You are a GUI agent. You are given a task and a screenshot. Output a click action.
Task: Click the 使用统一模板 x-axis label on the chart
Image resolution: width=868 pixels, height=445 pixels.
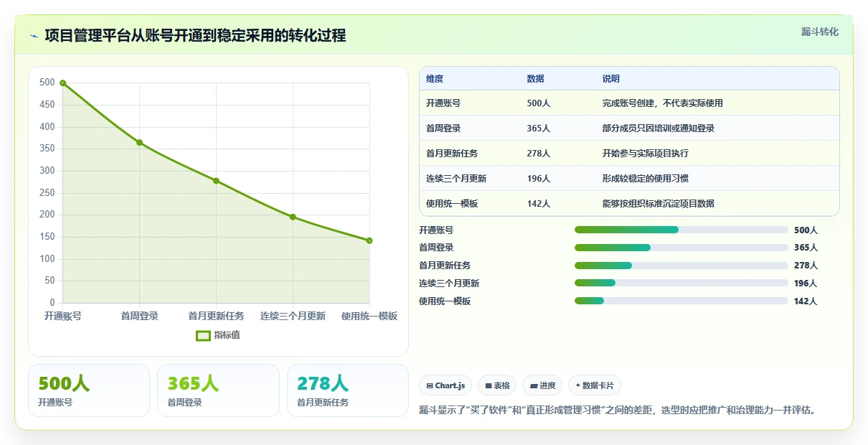(369, 316)
